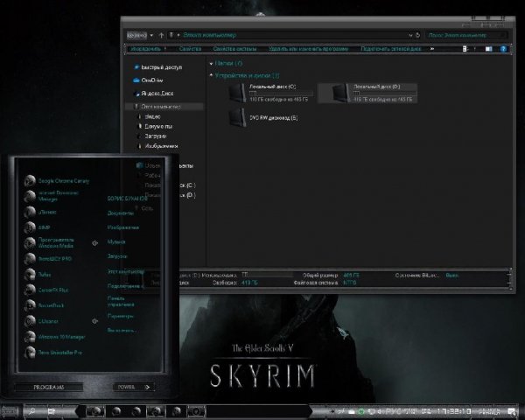Click Удалить или изменить программу command
This screenshot has height=420, width=525.
click(308, 49)
